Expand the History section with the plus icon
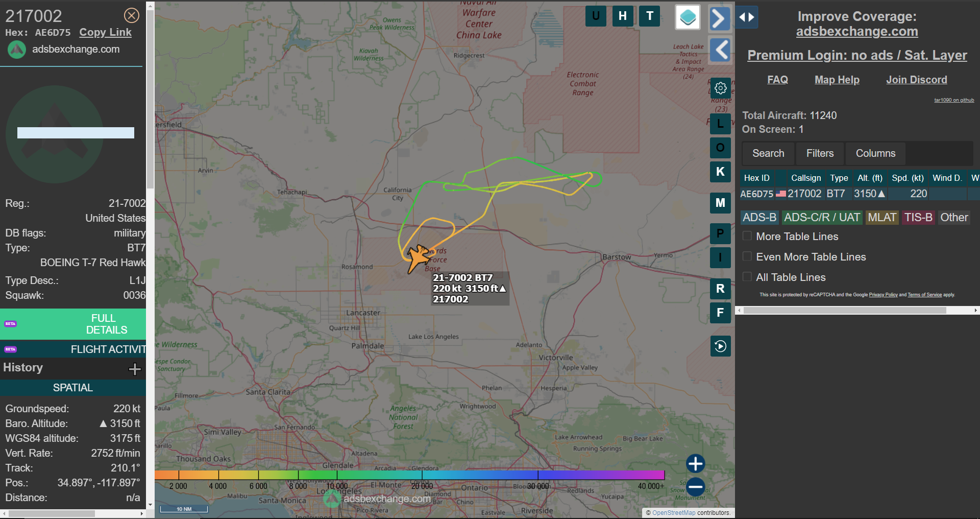980x519 pixels. click(x=135, y=369)
